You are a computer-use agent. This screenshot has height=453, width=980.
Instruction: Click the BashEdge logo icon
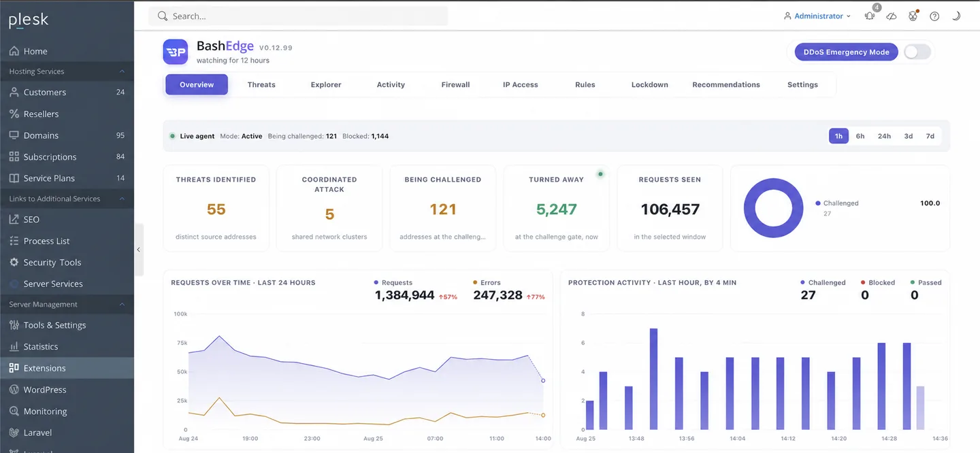tap(176, 52)
